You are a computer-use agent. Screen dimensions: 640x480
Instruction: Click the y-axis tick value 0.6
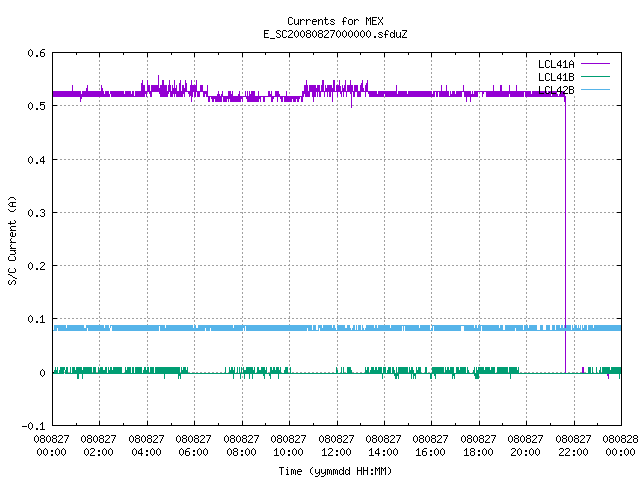[36, 53]
